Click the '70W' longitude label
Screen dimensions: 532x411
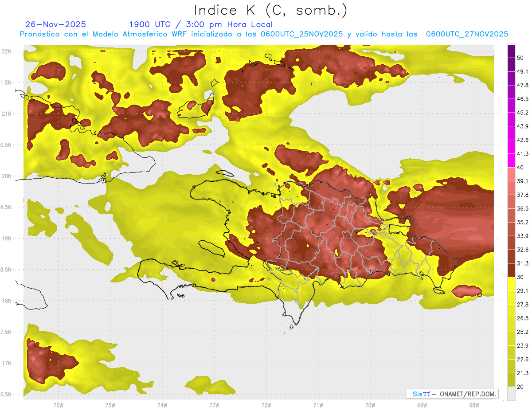[x=370, y=405]
